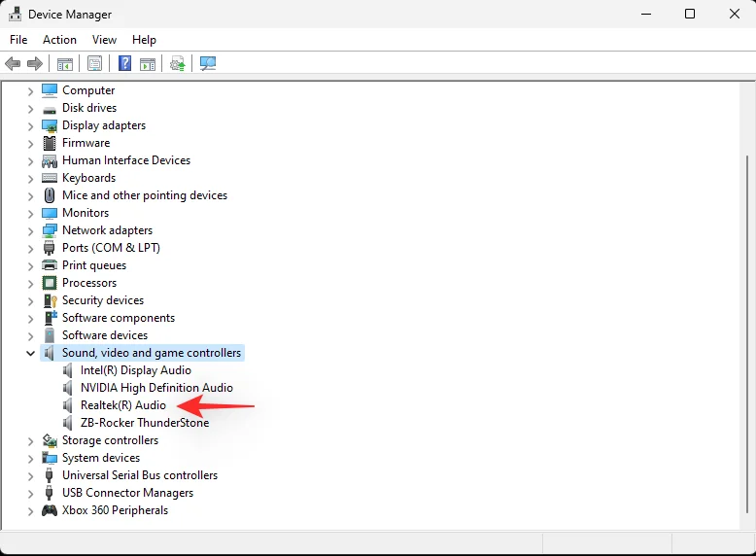756x556 pixels.
Task: Click the Device Manager title bar icon
Action: pyautogui.click(x=15, y=14)
